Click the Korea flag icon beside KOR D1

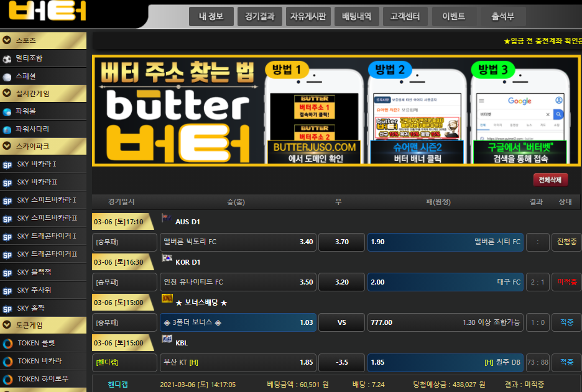pyautogui.click(x=167, y=259)
